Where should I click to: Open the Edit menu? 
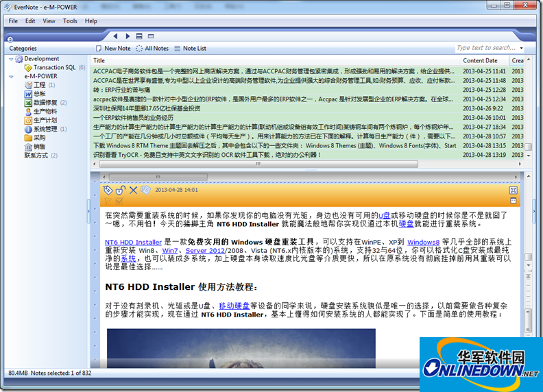(x=30, y=21)
